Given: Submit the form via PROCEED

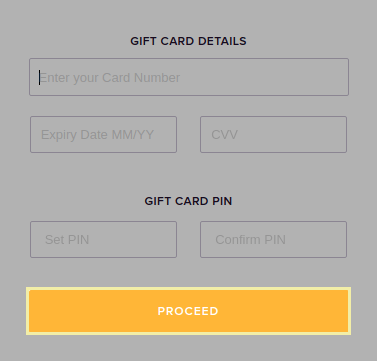Looking at the screenshot, I should point(188,311).
